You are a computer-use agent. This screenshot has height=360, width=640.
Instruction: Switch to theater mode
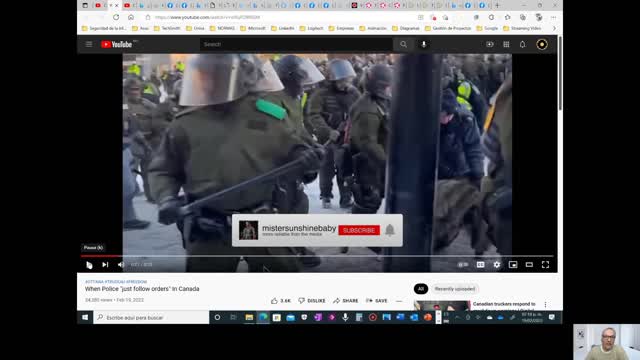[x=529, y=264]
